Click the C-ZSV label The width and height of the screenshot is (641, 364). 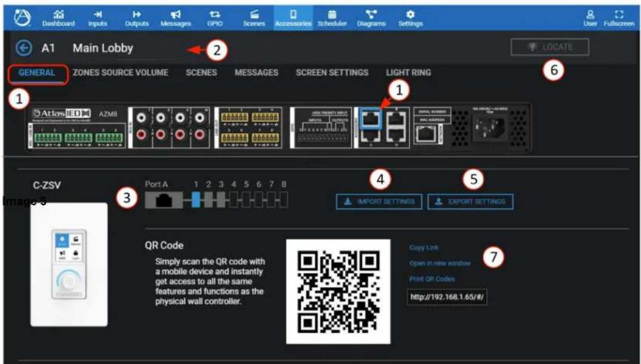(x=46, y=185)
